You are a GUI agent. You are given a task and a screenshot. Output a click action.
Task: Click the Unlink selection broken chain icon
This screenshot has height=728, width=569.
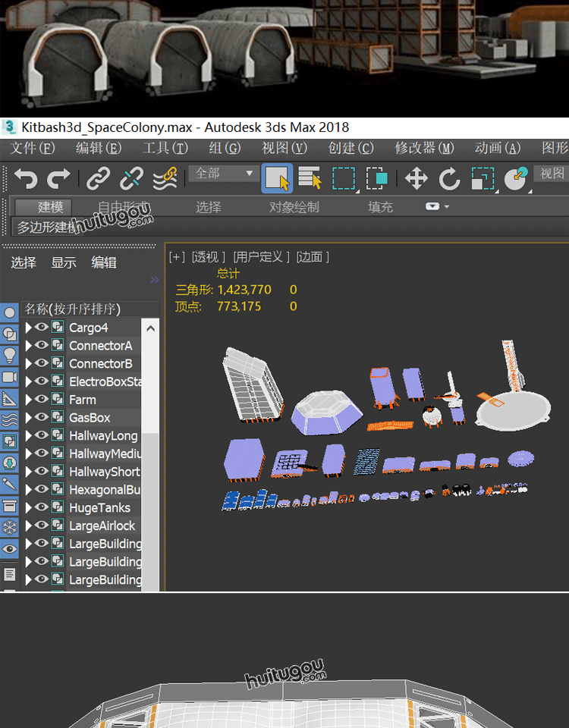click(132, 178)
